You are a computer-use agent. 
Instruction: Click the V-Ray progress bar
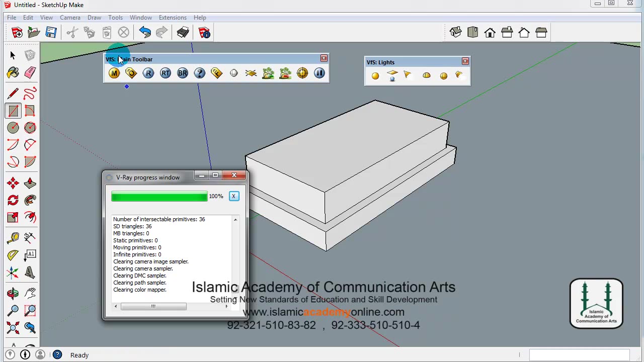click(159, 196)
